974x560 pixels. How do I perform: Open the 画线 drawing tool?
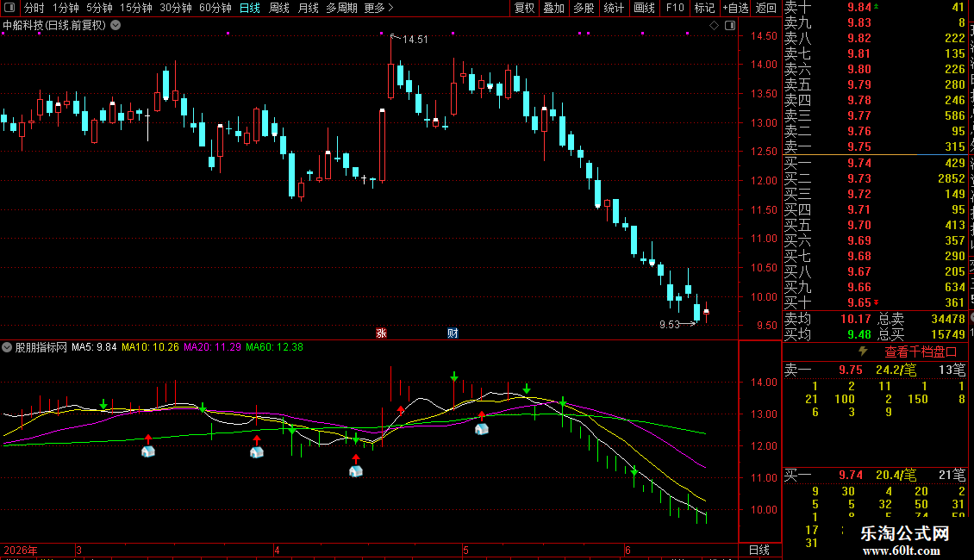pos(644,8)
